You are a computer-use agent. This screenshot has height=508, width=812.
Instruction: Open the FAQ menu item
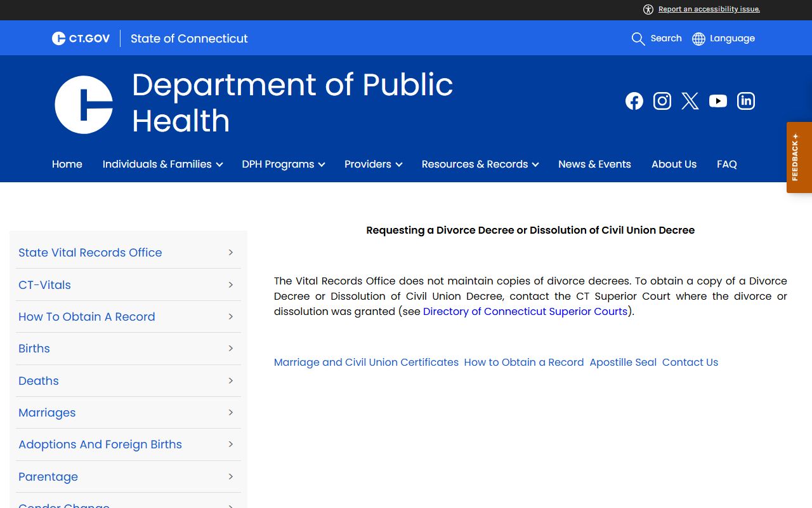coord(726,164)
